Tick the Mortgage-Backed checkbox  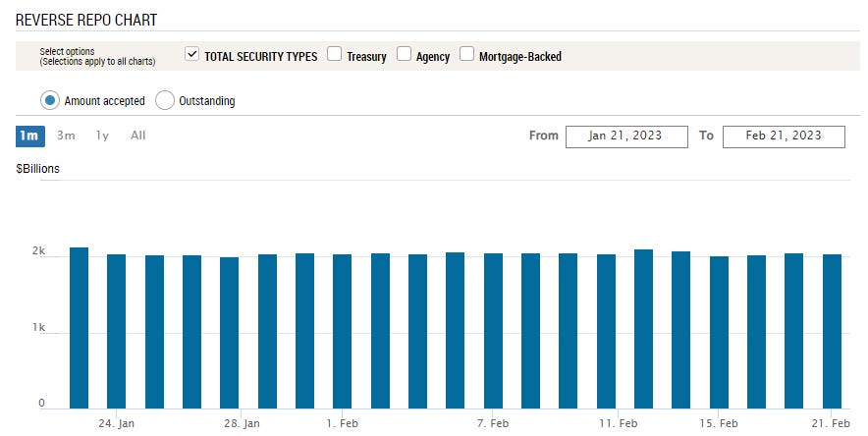[x=466, y=54]
